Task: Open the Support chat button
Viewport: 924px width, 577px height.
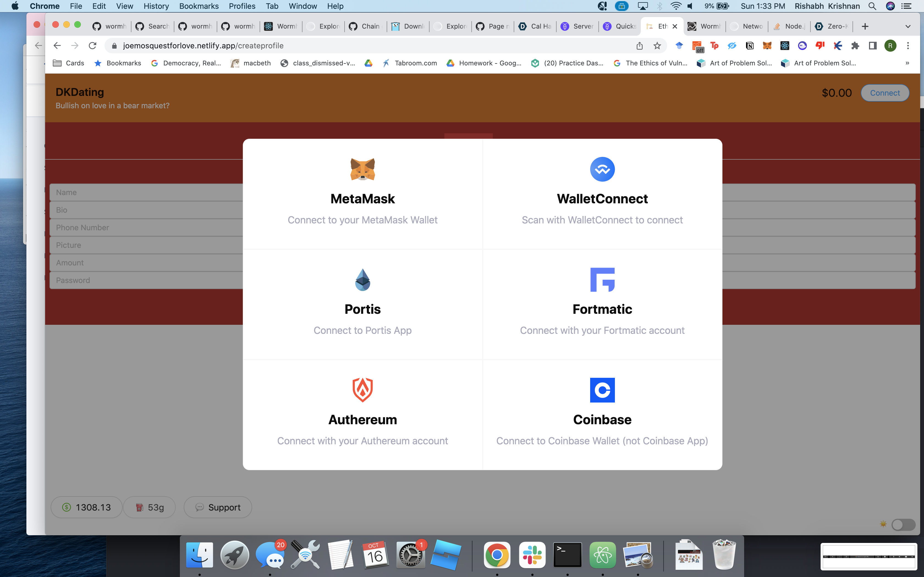Action: (218, 507)
